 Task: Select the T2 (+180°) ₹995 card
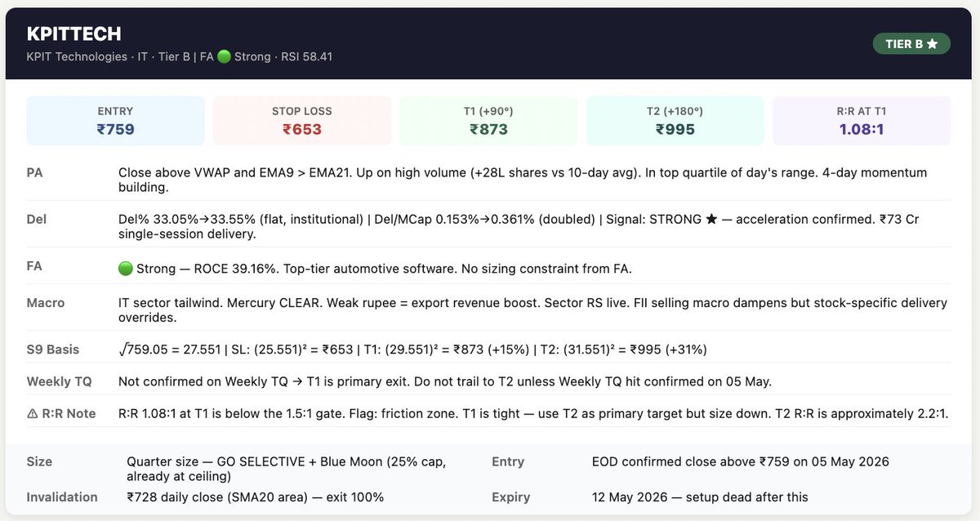click(x=675, y=121)
